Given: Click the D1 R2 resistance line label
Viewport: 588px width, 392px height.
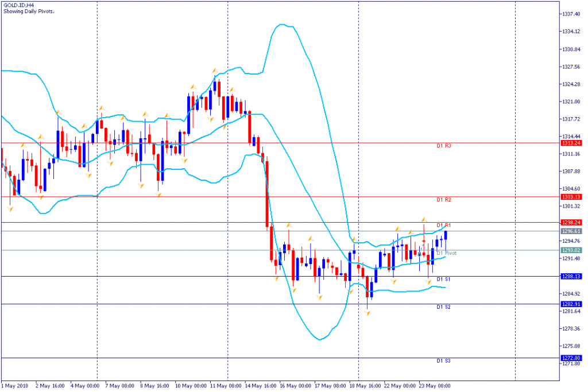Looking at the screenshot, I should point(444,200).
